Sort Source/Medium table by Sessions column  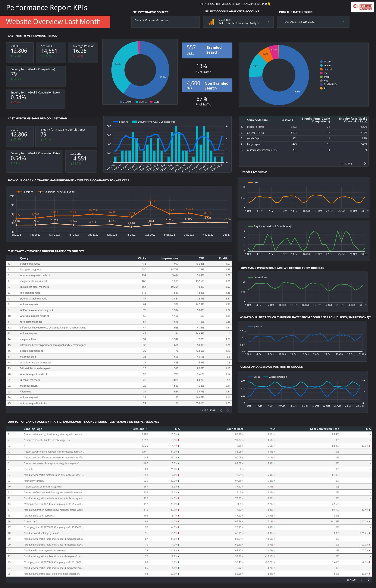(288, 120)
